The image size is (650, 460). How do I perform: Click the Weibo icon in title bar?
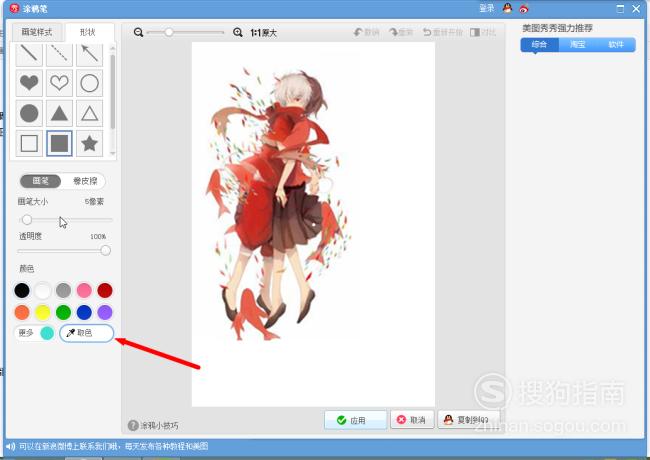pyautogui.click(x=524, y=8)
